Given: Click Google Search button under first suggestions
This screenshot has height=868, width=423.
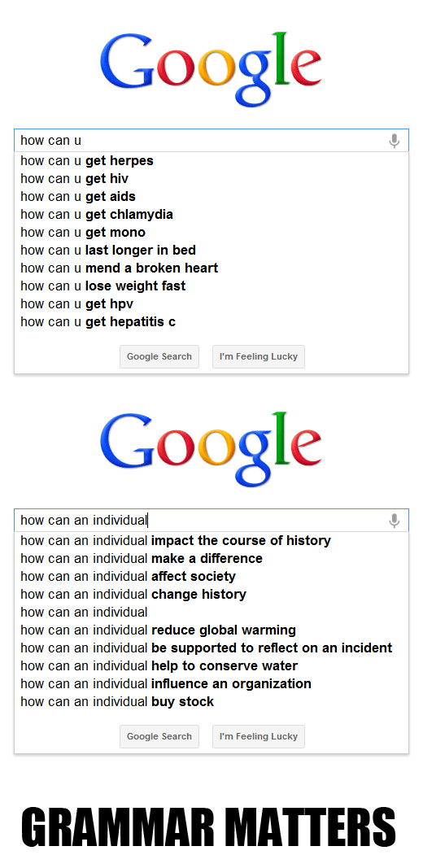Looking at the screenshot, I should pos(159,356).
